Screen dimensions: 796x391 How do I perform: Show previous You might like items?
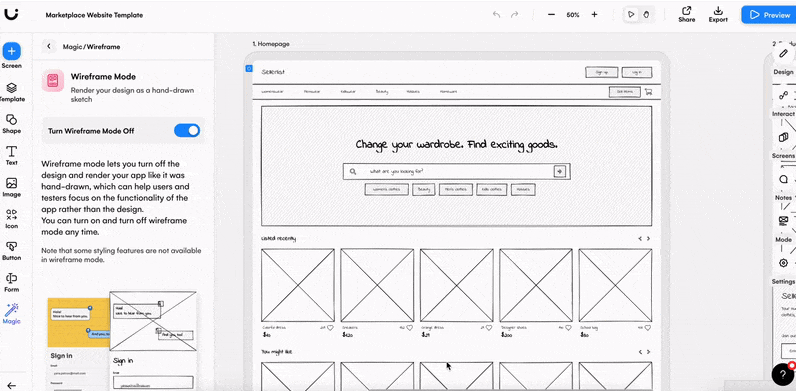point(640,351)
